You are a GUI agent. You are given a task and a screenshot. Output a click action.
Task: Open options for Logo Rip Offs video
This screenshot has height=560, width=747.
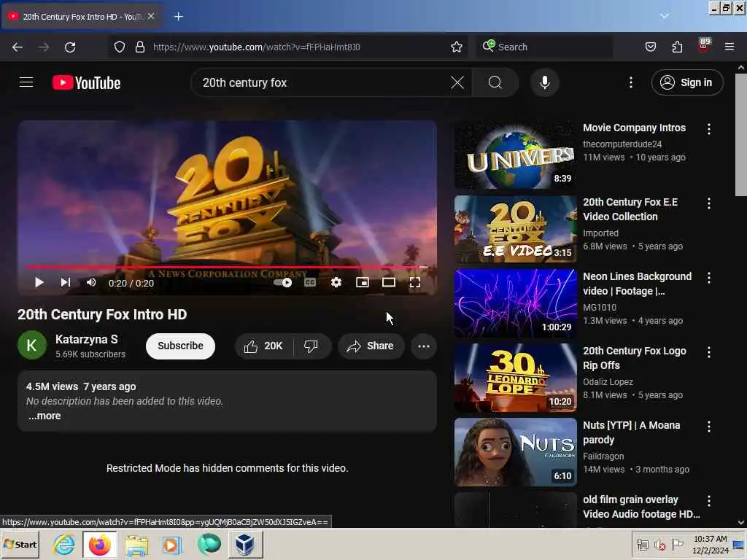(709, 352)
